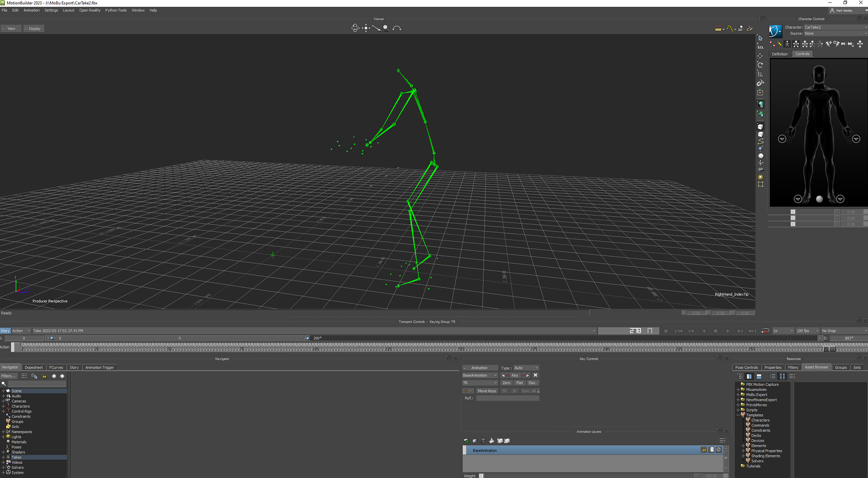Toggle the FK button in Key Controls
868x478 pixels.
(505, 391)
